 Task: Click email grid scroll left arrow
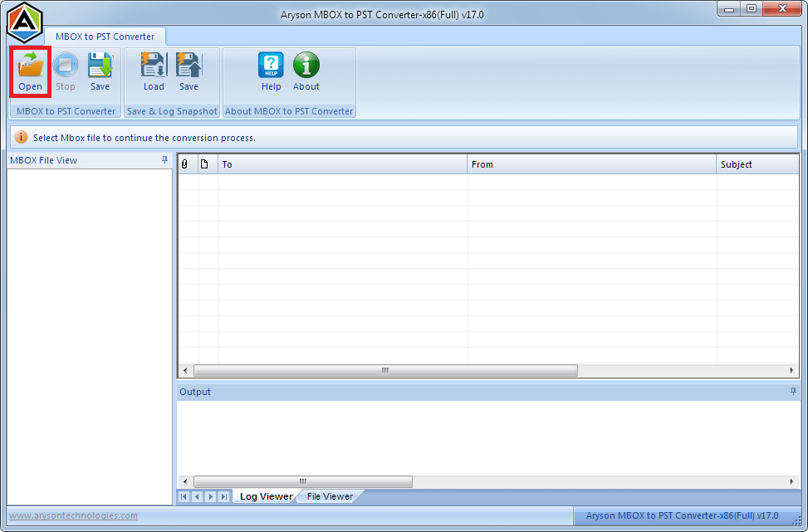(x=185, y=370)
